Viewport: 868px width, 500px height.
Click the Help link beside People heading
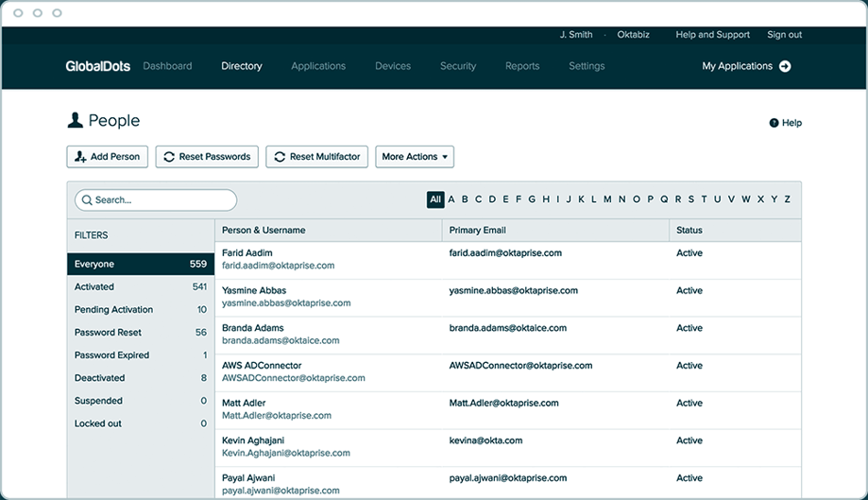[791, 123]
